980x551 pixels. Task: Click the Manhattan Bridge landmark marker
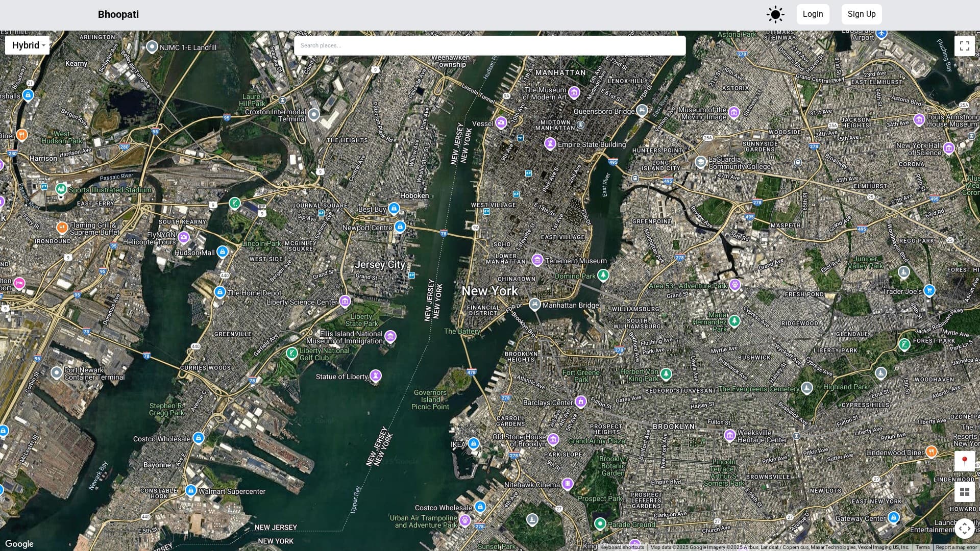534,305
